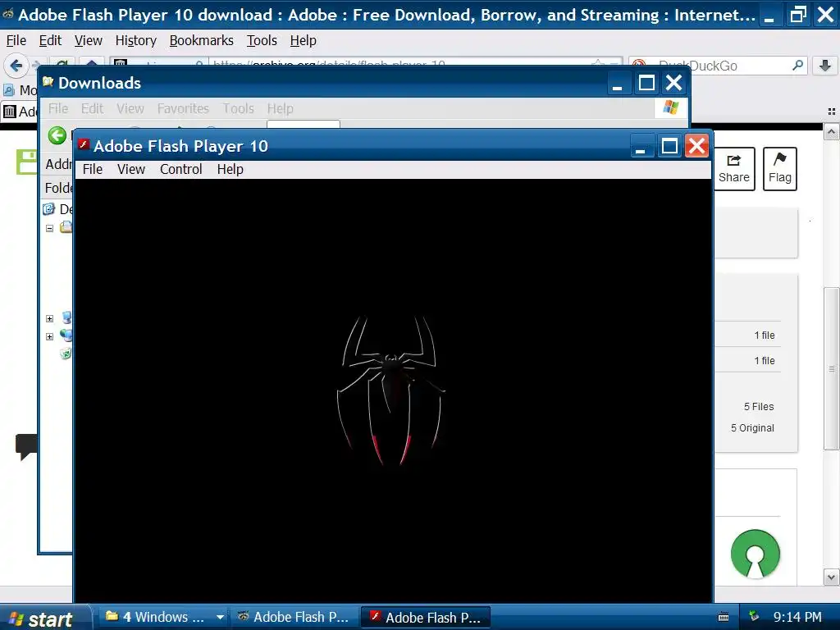Screen dimensions: 840x630
Task: Click the Flash icon in the Flash Player title bar
Action: click(83, 144)
